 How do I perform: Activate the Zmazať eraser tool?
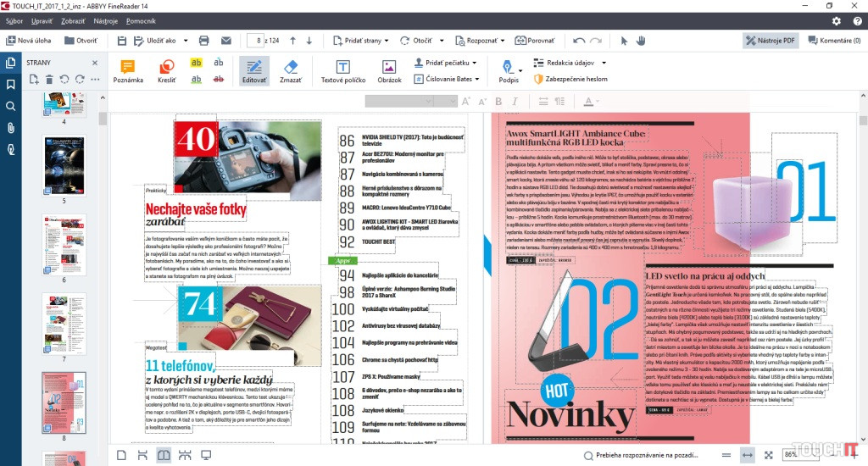pyautogui.click(x=291, y=71)
